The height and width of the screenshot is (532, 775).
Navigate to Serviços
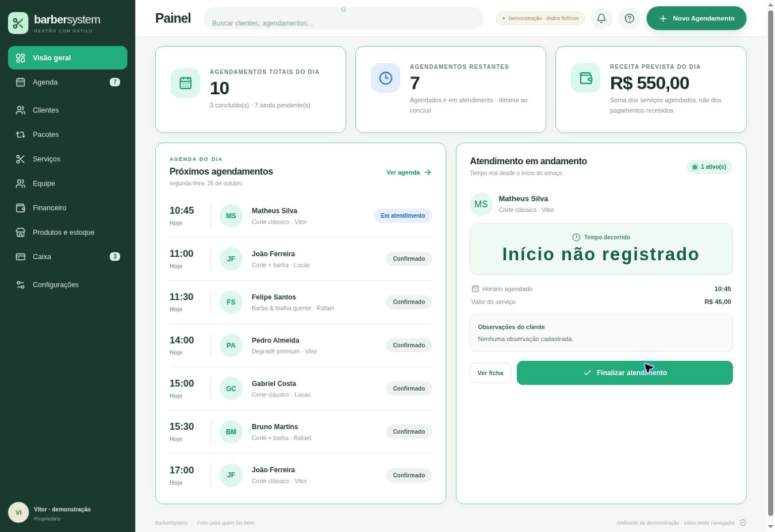[x=68, y=159]
